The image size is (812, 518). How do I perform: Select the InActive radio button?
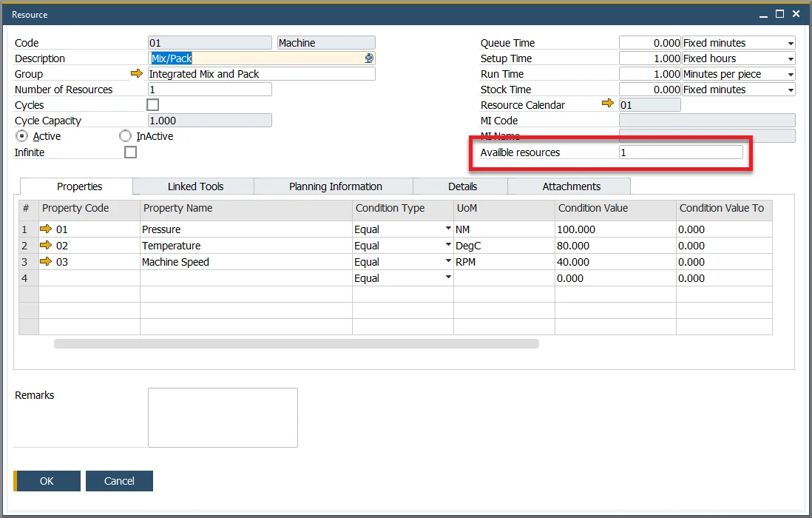click(125, 136)
